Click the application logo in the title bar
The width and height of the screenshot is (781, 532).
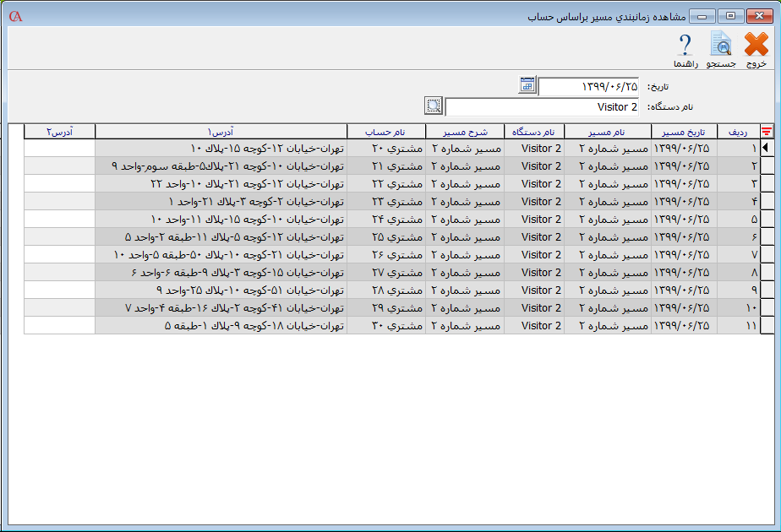(15, 16)
